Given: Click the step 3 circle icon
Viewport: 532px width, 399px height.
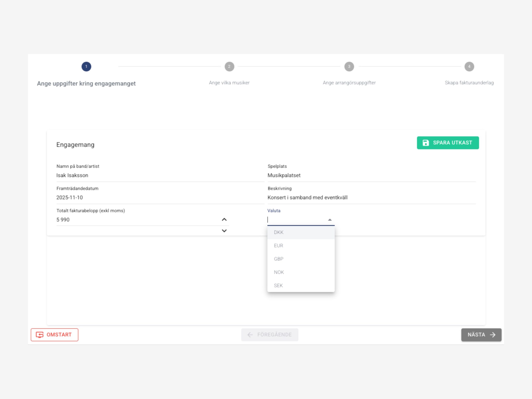Looking at the screenshot, I should point(349,67).
